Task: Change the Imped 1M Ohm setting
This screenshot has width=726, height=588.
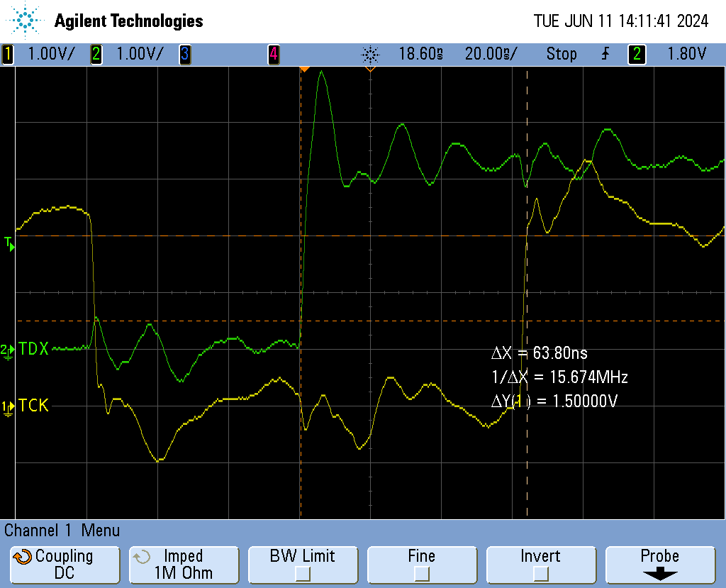Action: tap(183, 565)
